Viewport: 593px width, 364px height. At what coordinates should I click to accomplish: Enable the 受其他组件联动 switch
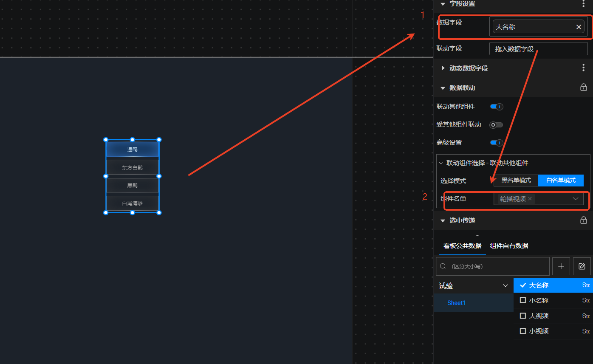496,125
